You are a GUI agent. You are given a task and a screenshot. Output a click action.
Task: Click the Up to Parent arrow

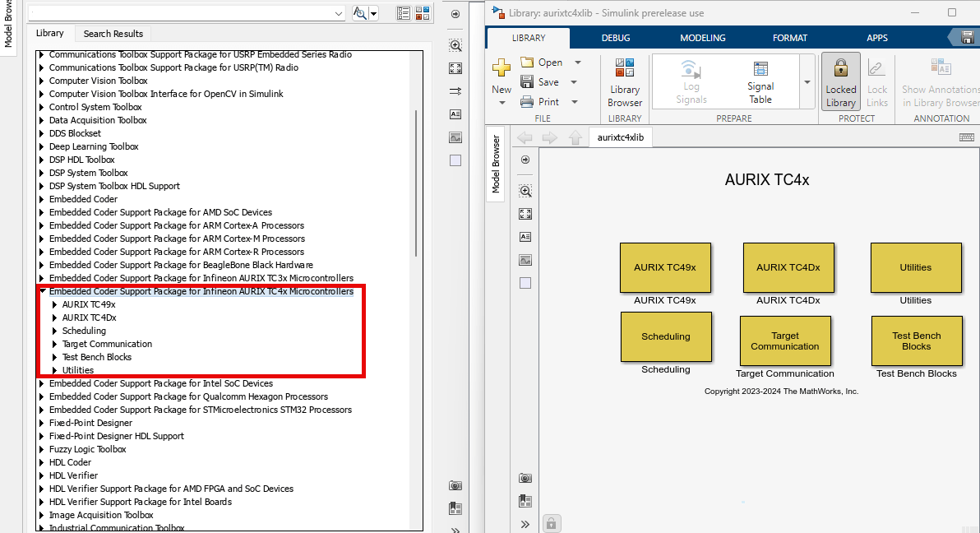[575, 137]
